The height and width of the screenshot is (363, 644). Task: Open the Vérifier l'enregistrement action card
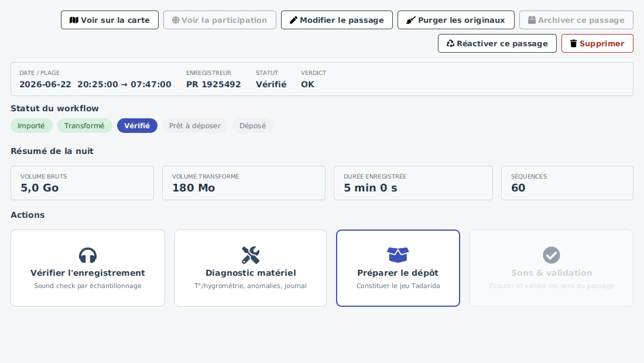[88, 268]
